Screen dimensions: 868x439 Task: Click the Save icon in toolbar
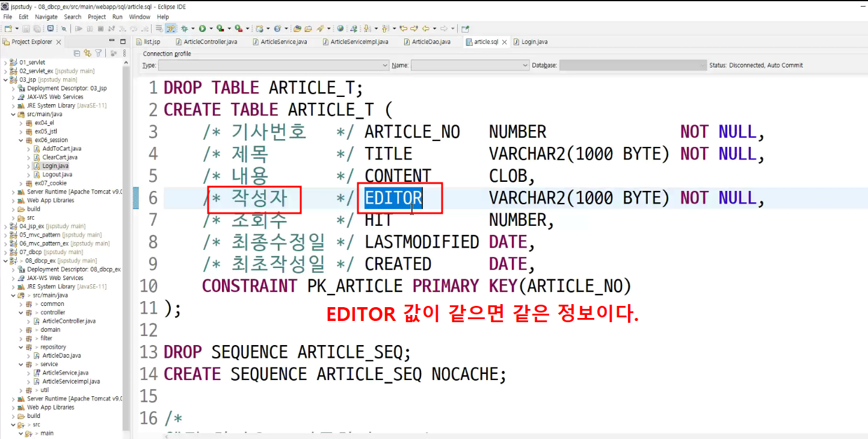coord(26,28)
